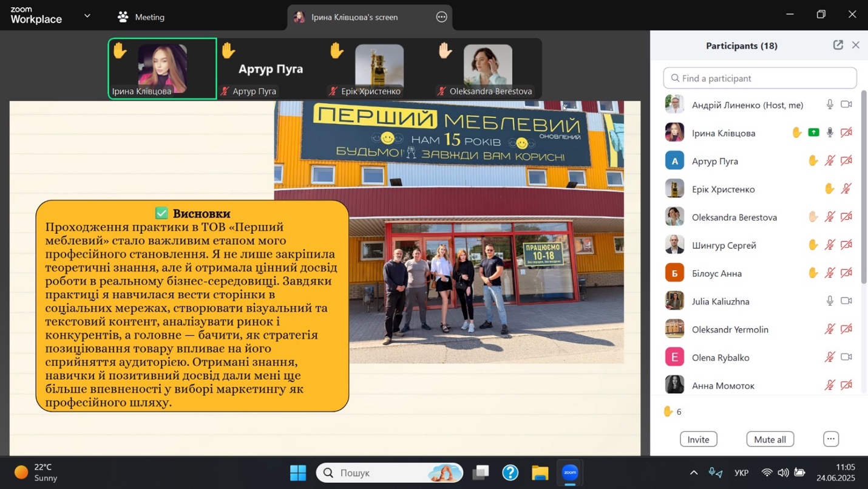
Task: Click Шингур Сергей's camera-off icon
Action: 847,245
